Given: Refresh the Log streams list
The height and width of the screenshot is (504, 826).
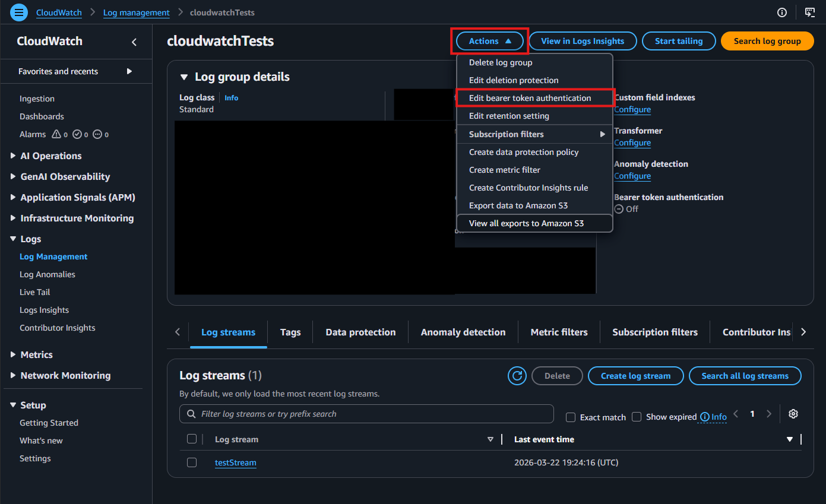Looking at the screenshot, I should [x=517, y=375].
